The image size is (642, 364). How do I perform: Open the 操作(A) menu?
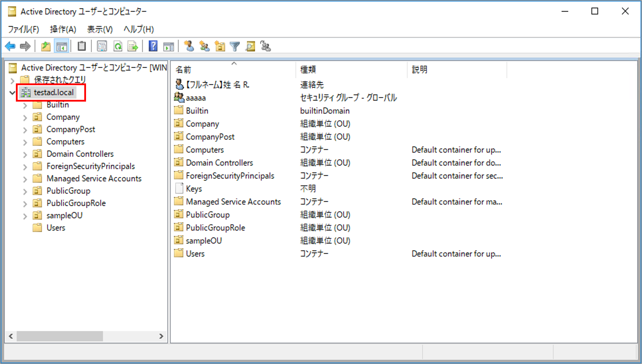coord(63,29)
